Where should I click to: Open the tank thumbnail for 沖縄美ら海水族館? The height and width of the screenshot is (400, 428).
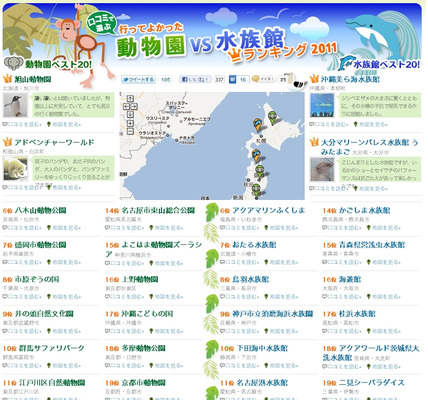322,105
